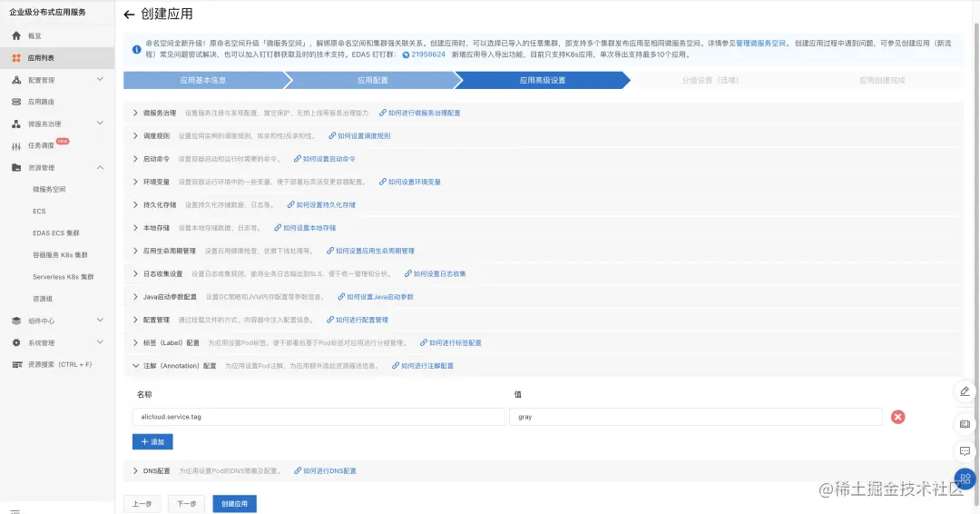Expand the 启动命令 section
The height and width of the screenshot is (514, 980).
pos(135,159)
